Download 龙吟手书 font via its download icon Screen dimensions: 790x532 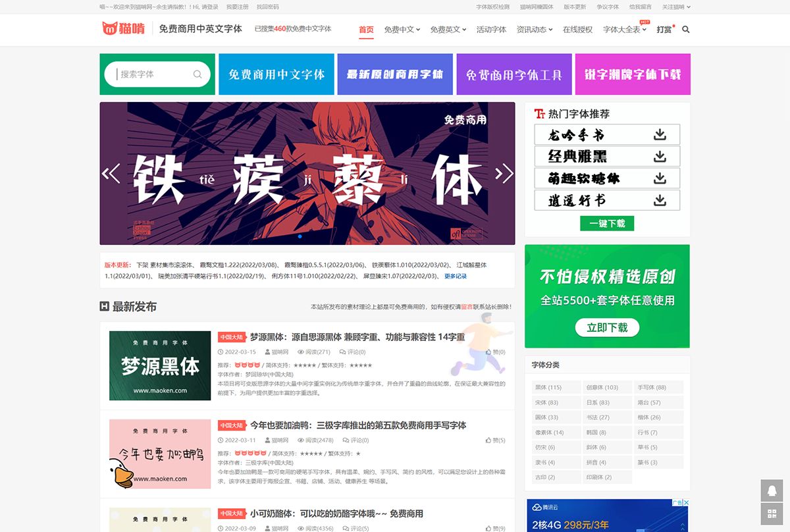tap(660, 135)
